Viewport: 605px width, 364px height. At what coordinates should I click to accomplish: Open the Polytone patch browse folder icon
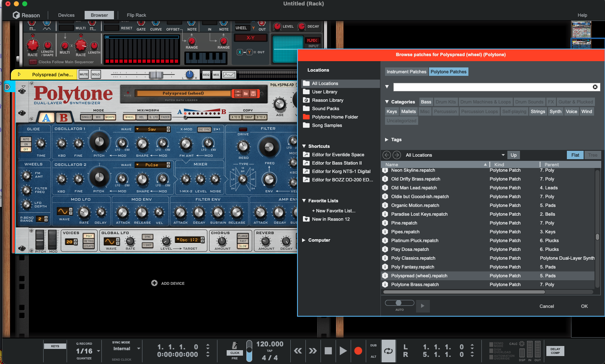(246, 93)
